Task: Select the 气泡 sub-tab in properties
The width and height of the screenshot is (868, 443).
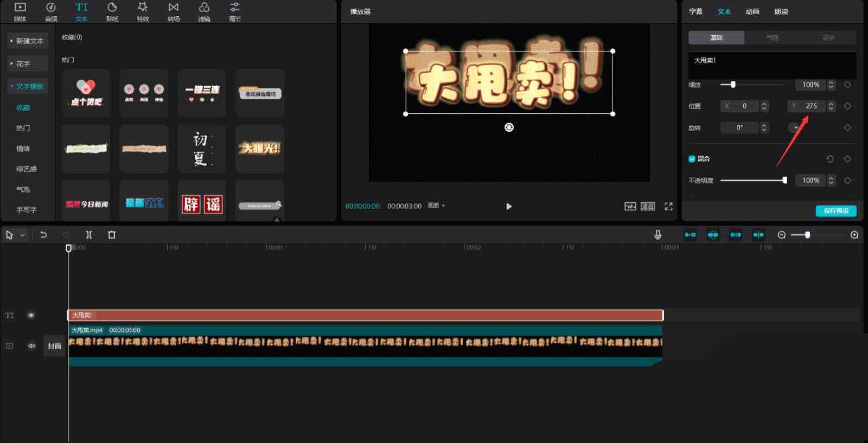Action: [x=772, y=37]
